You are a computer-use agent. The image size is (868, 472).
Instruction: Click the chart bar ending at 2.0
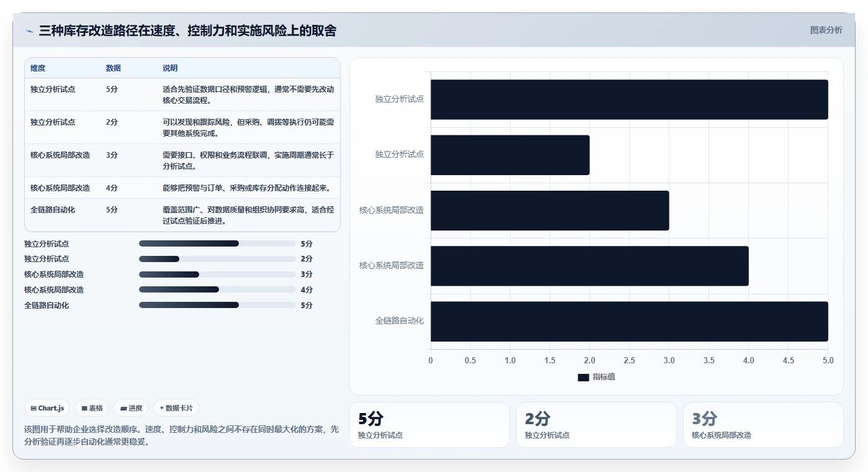[x=510, y=155]
